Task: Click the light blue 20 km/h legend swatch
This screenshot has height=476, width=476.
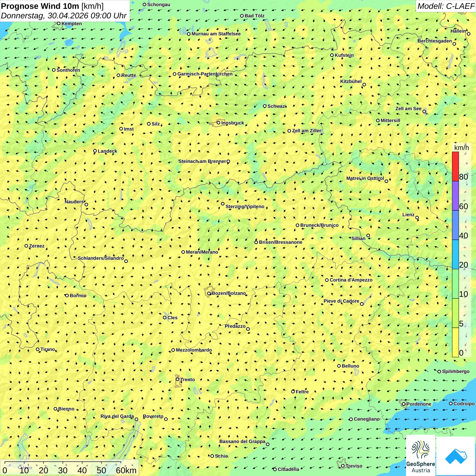Action: point(455,255)
